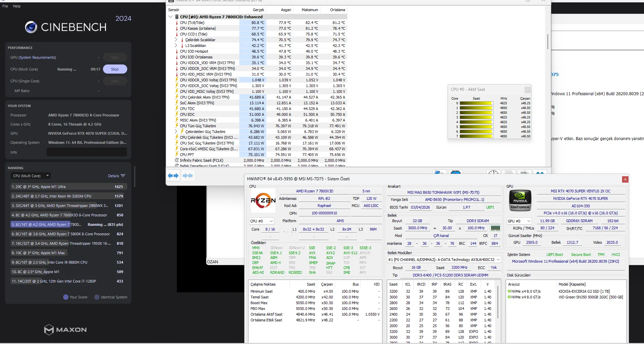Select the running Ryzen 7 7800X3D ranking entry

point(69,224)
